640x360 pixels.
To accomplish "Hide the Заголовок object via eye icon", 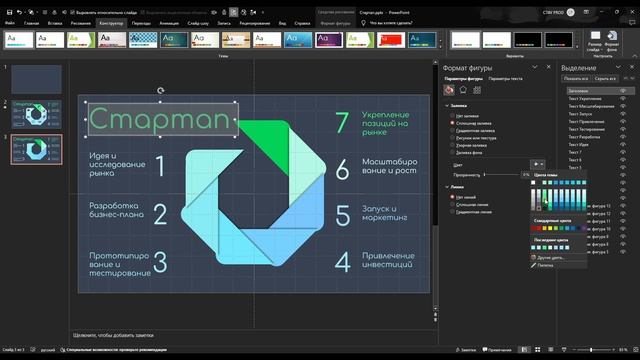I will point(623,91).
